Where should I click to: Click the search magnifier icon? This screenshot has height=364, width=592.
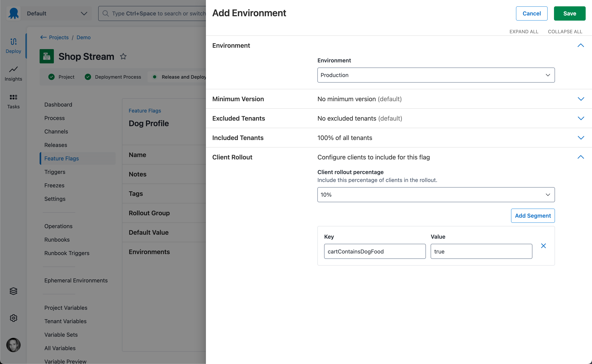pos(105,13)
